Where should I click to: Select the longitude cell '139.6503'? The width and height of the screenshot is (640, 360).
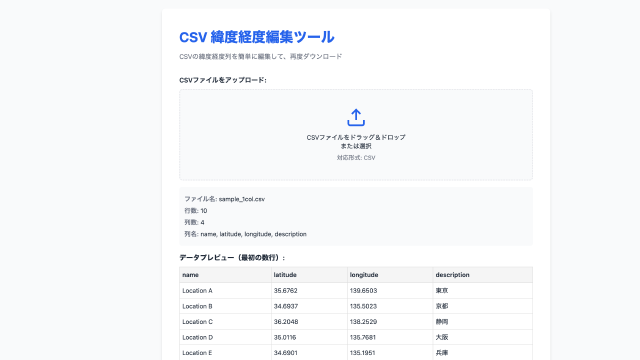[x=390, y=291]
